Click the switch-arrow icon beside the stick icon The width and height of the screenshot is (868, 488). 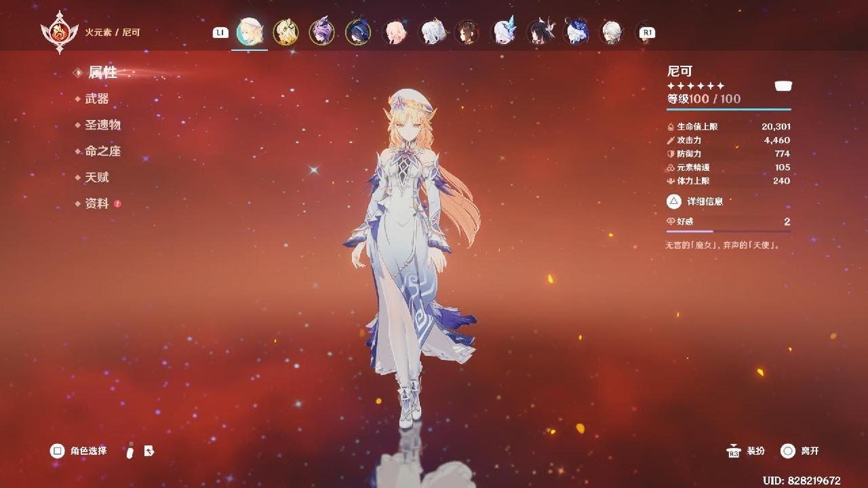pos(149,451)
